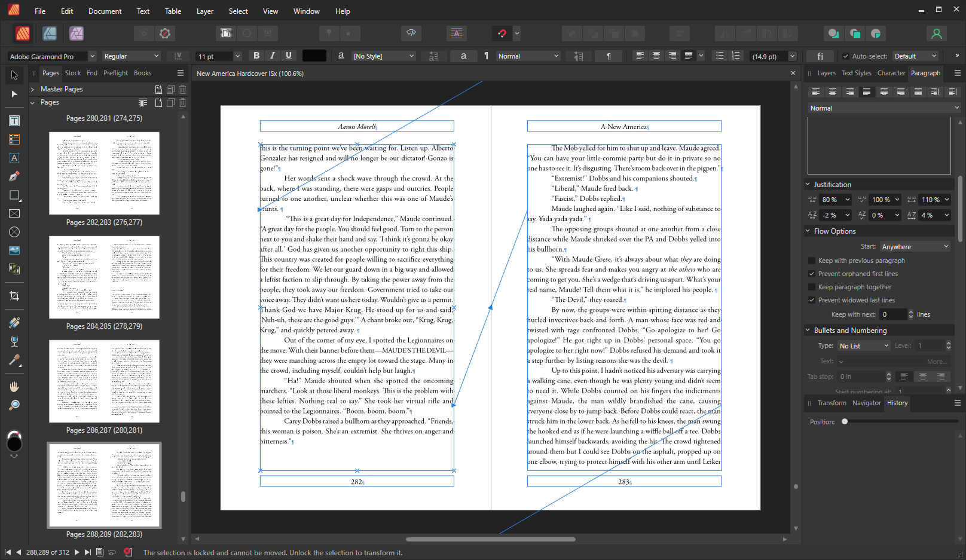Image resolution: width=966 pixels, height=560 pixels.
Task: Select the Fill tool
Action: pyautogui.click(x=14, y=323)
